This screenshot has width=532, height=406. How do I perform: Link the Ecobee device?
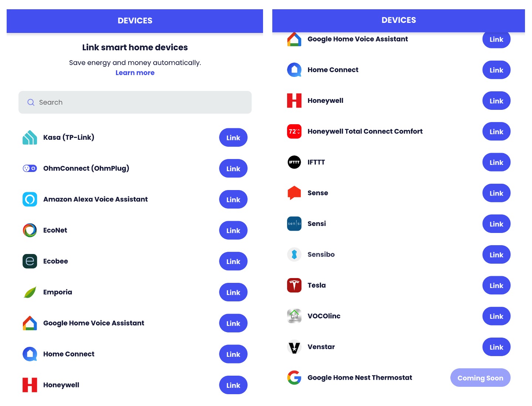point(233,261)
